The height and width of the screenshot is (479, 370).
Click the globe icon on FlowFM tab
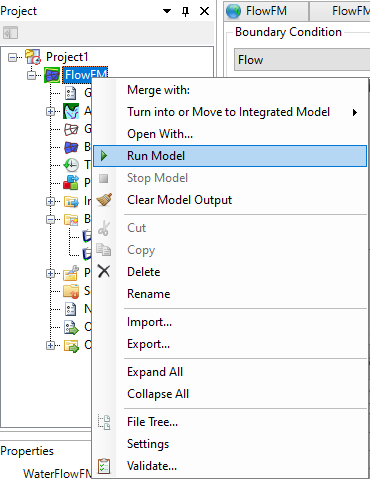tap(233, 11)
